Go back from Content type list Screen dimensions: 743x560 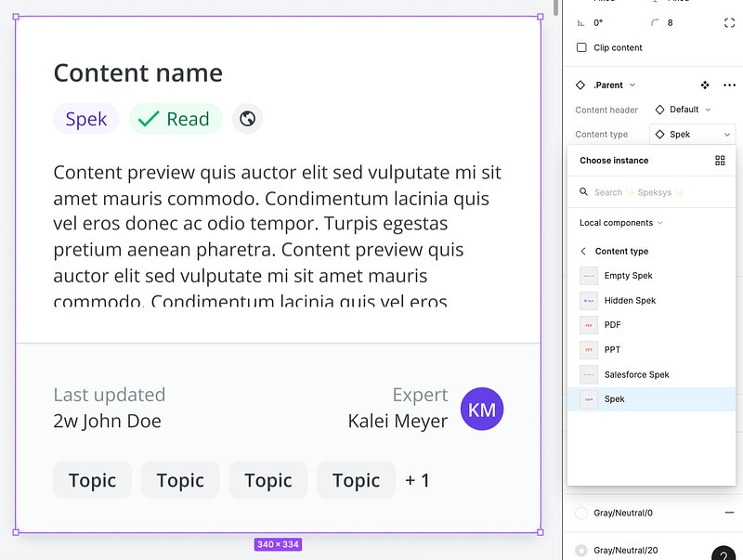[583, 251]
